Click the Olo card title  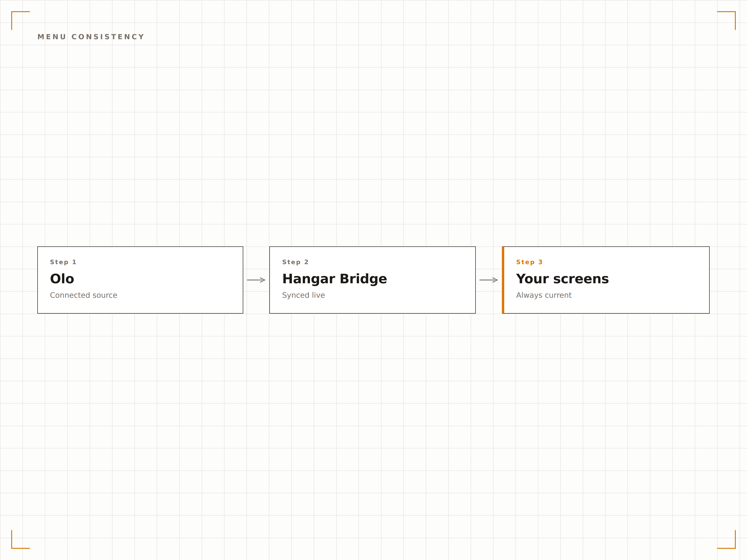tap(62, 279)
